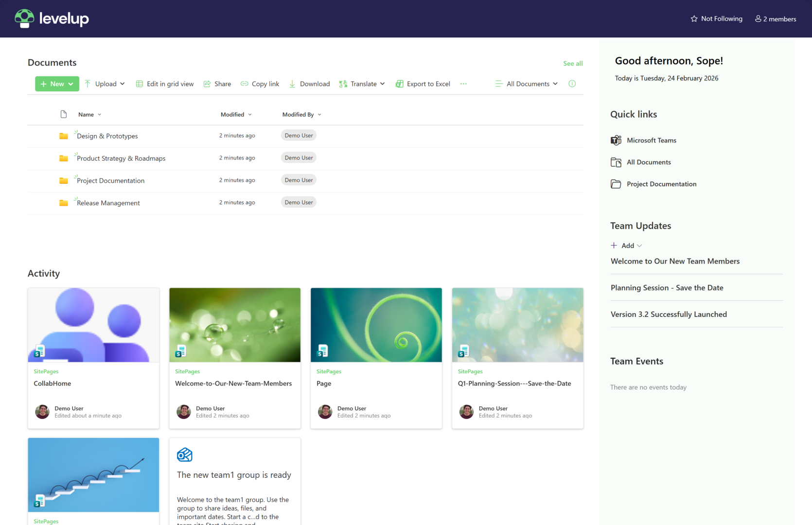Open the Page activity card spiral image

376,325
